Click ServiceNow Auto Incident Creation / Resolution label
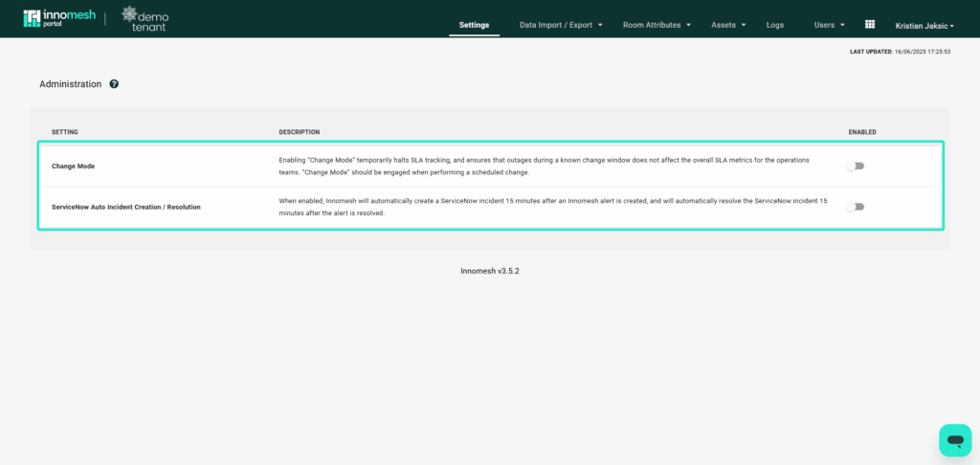Screen dimensions: 980x465 click(x=125, y=207)
